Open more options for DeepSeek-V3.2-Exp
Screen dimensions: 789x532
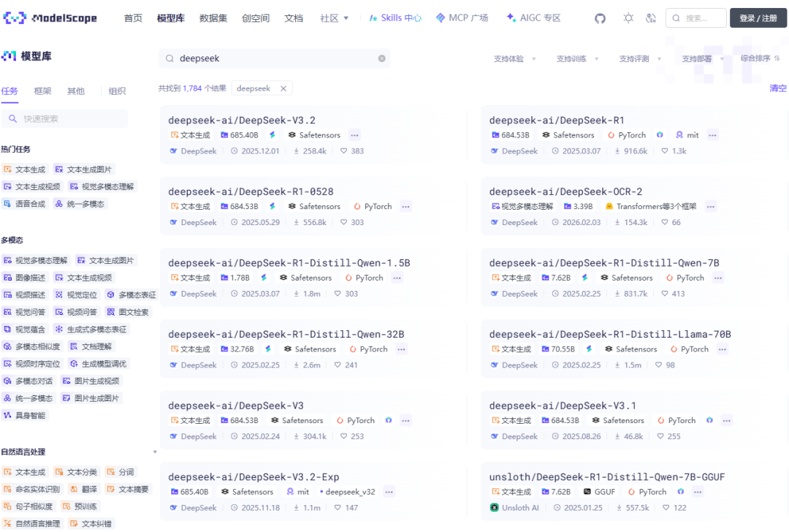point(389,492)
